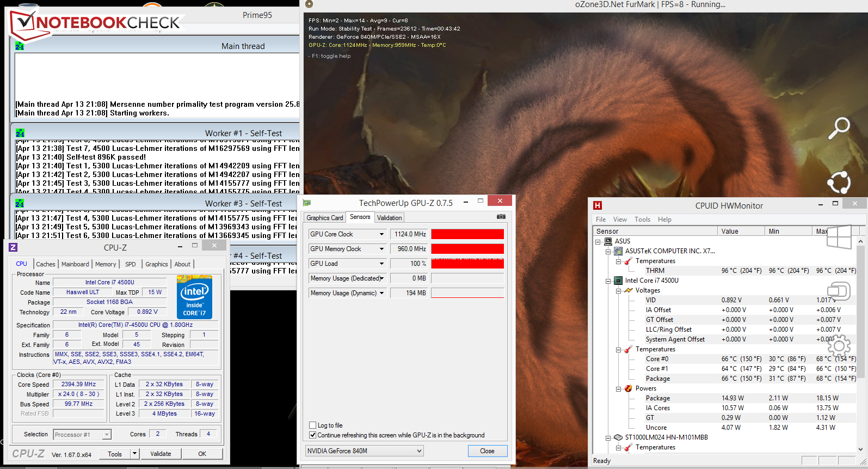Open the Tools menu in HWMonitor
Screen dimensions: 868x469
coord(642,220)
